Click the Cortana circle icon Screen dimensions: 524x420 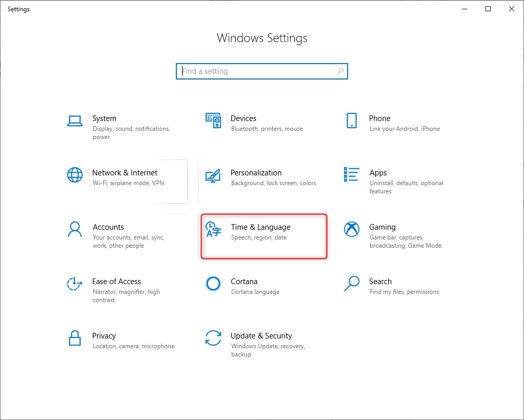[213, 284]
